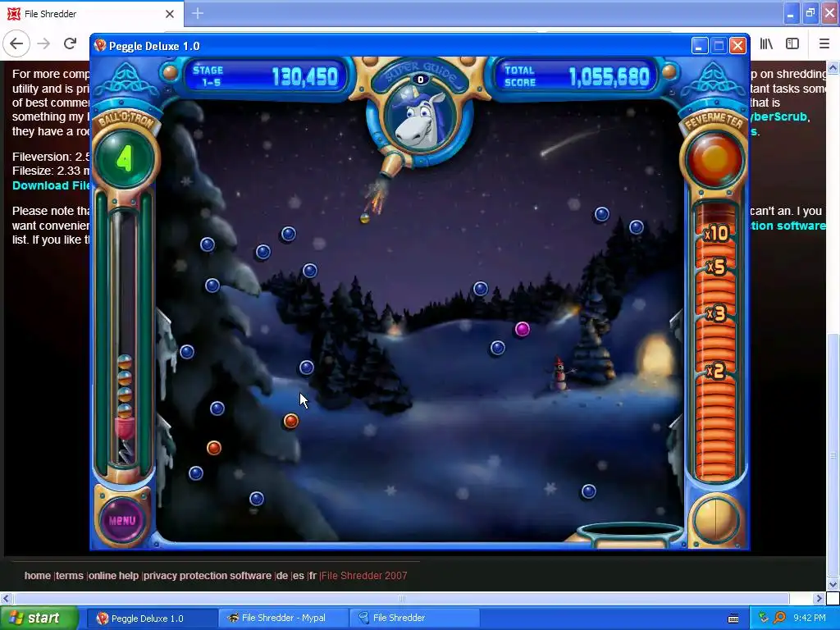The height and width of the screenshot is (630, 840).
Task: Open the terms footer link
Action: 70,575
